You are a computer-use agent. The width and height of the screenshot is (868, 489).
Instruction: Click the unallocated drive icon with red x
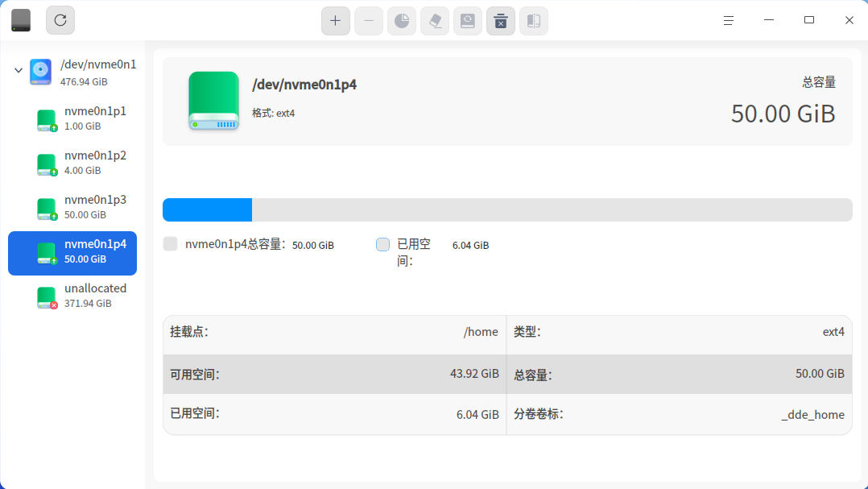click(47, 297)
